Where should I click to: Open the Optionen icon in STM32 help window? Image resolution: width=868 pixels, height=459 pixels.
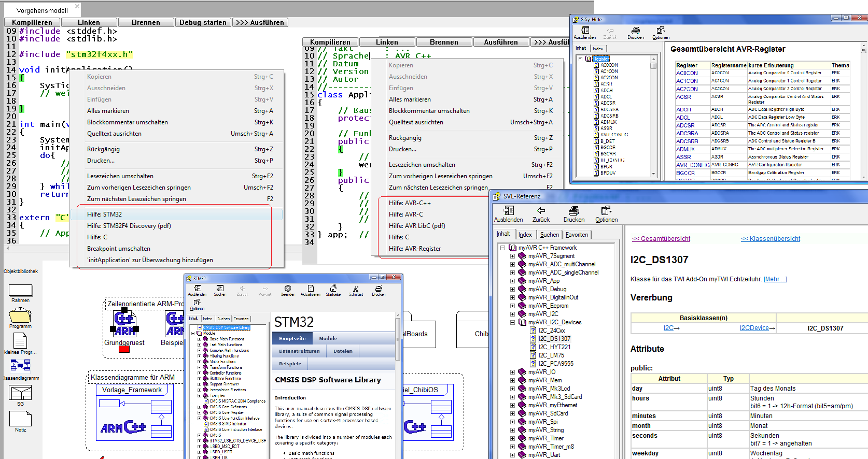point(197,302)
